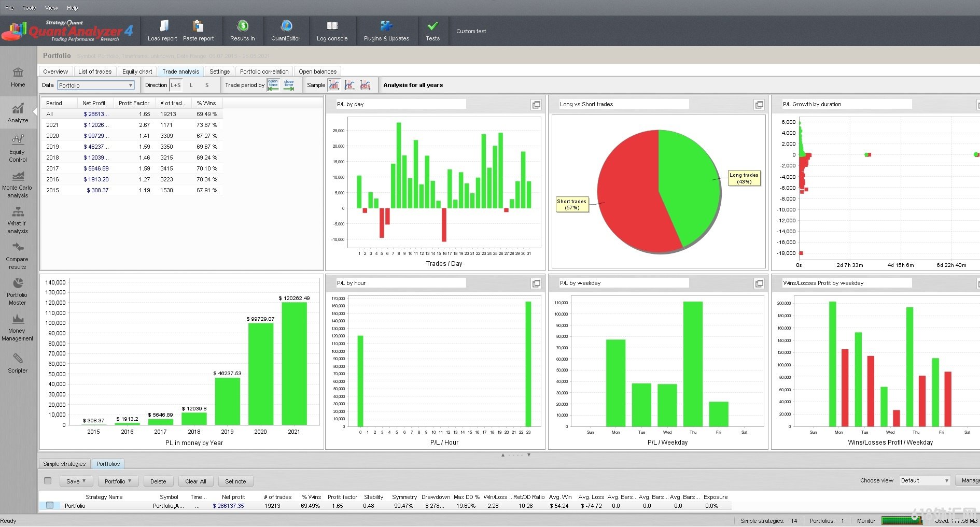Viewport: 980px width, 527px height.
Task: Open the Choose view Default dropdown
Action: pos(925,480)
